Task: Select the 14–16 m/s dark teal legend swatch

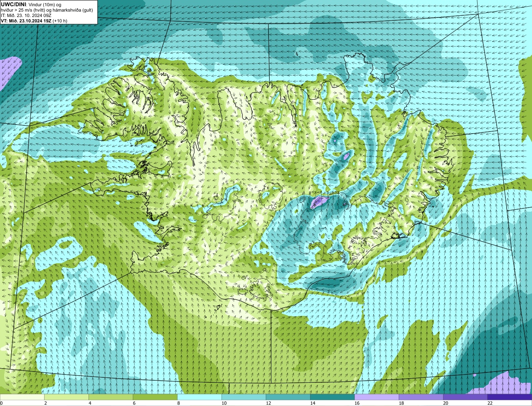Action: 332,397
